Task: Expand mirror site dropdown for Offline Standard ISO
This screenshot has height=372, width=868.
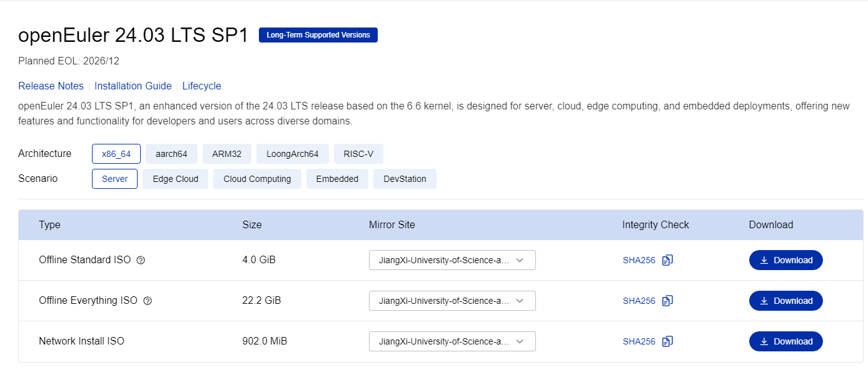Action: (452, 260)
